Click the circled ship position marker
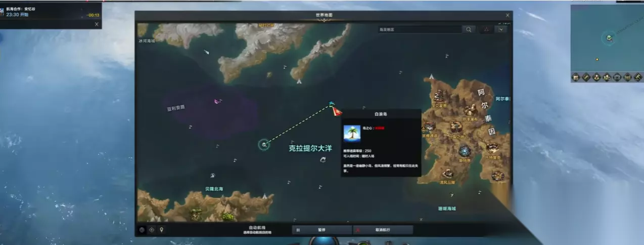644x245 pixels. 264,145
